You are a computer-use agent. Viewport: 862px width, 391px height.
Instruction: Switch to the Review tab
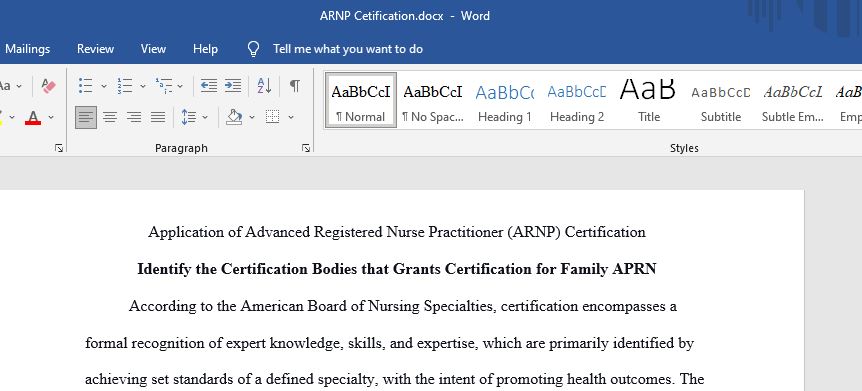(x=95, y=49)
